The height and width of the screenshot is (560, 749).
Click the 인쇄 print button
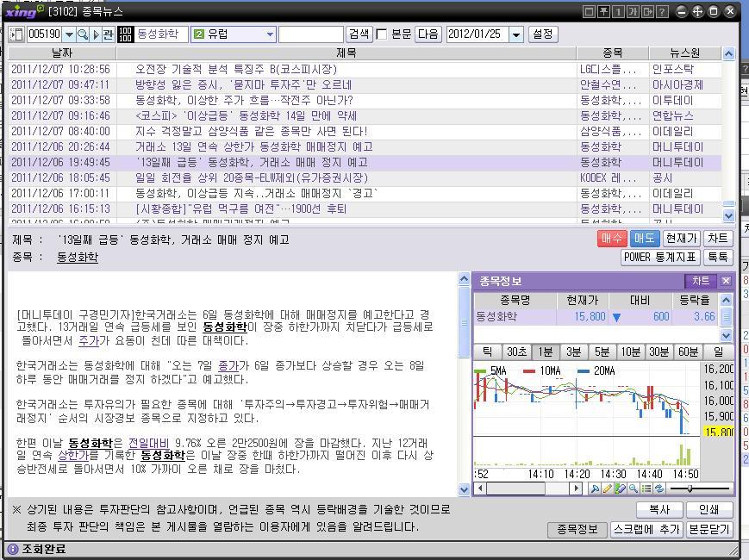[708, 509]
